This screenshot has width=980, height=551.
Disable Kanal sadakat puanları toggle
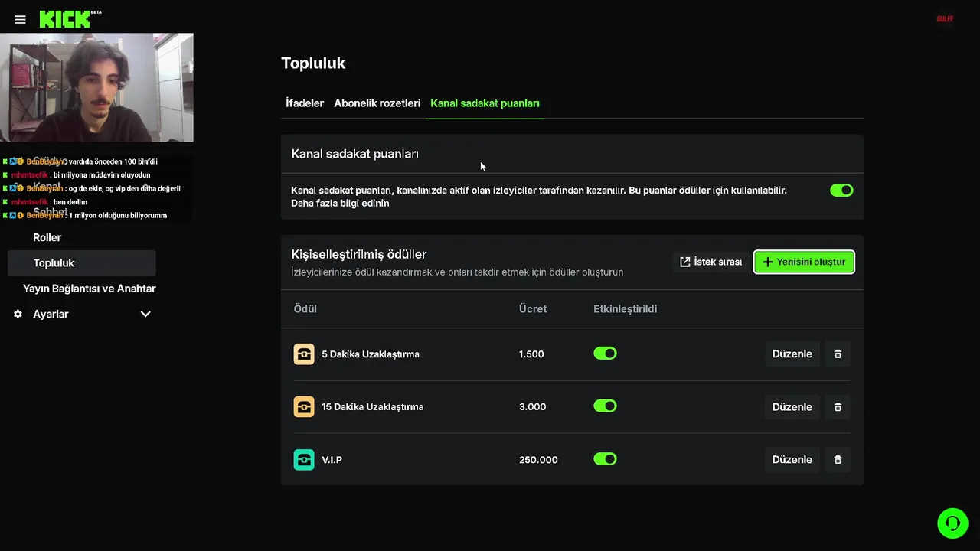click(x=841, y=191)
